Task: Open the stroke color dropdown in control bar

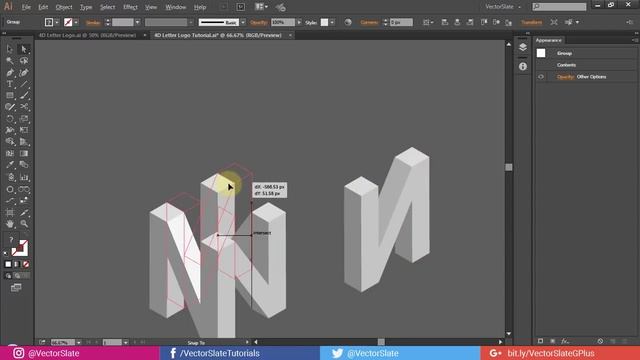Action: click(76, 22)
